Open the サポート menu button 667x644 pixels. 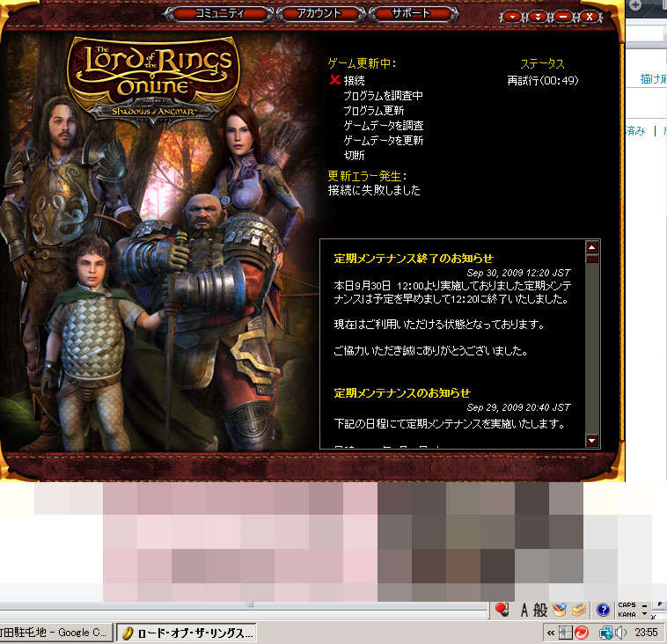[412, 13]
